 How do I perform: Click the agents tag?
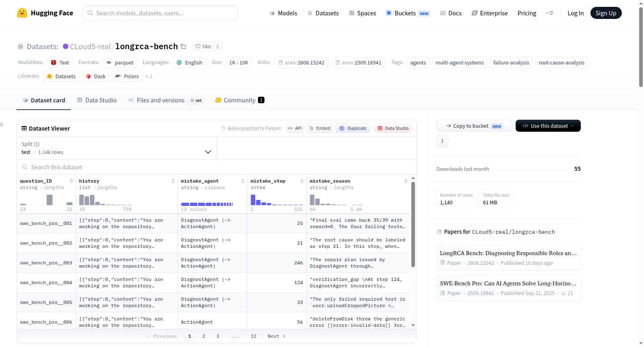pos(418,62)
